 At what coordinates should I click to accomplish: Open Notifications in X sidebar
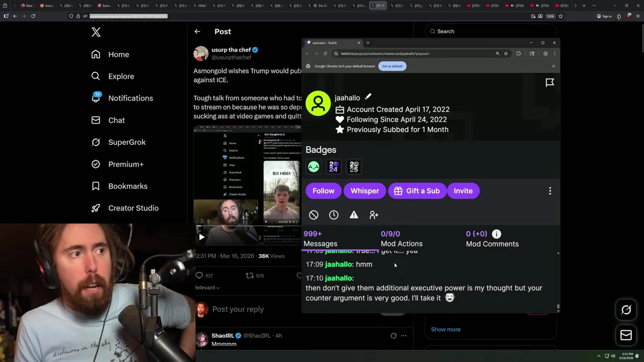(x=122, y=98)
